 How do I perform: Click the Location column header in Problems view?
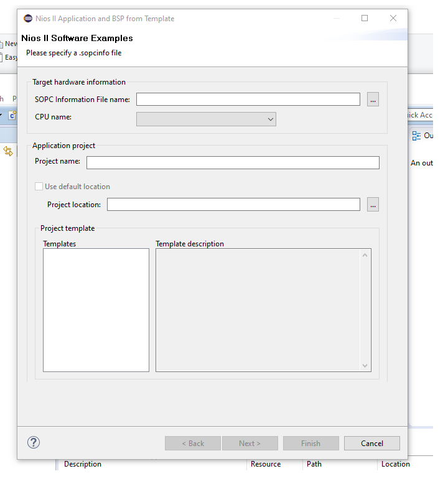coord(396,464)
